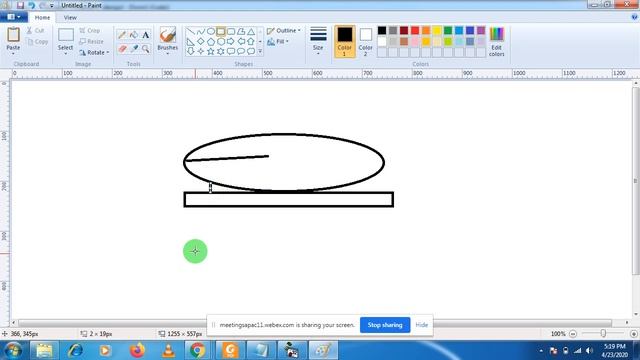
Task: Click the Select rectangle button
Action: (x=65, y=38)
